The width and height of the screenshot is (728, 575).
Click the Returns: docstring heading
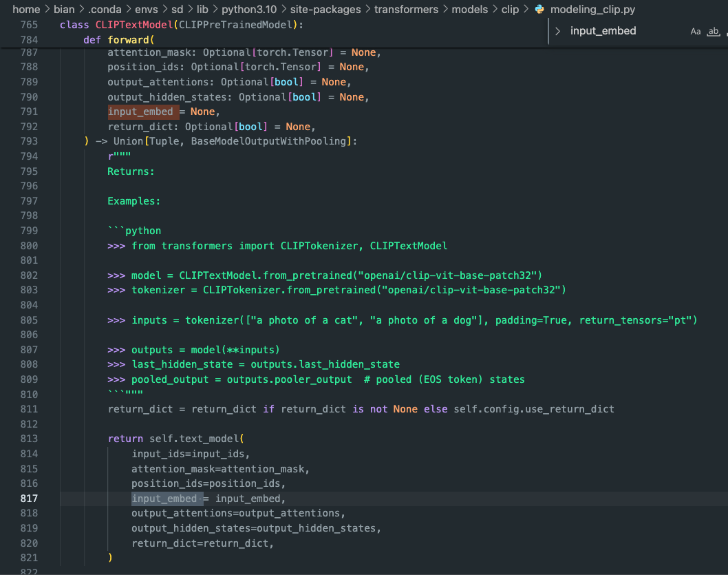coord(131,171)
